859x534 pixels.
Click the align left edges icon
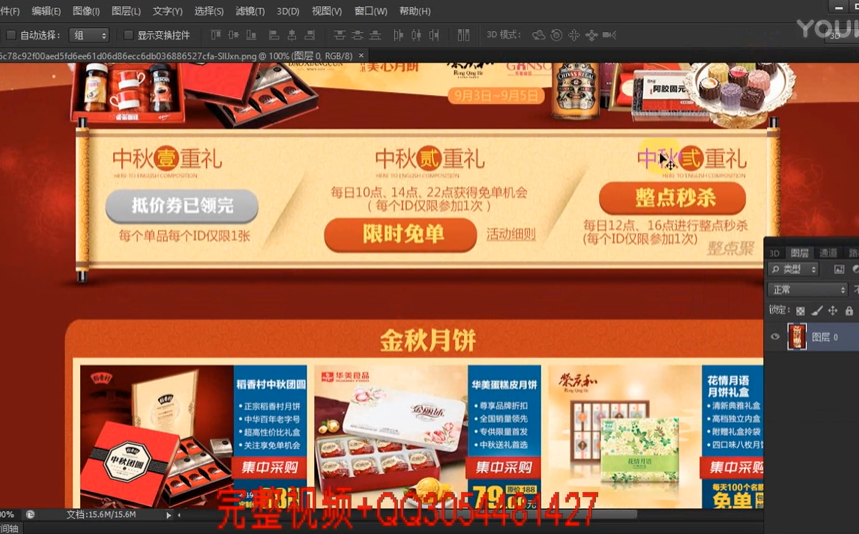[x=274, y=35]
